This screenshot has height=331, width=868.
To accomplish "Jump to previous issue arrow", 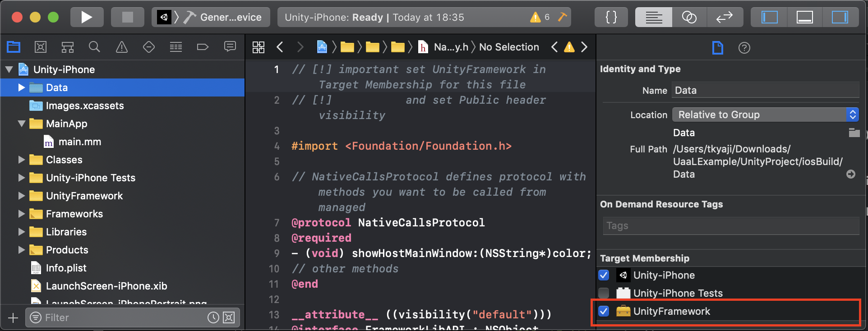I will click(x=554, y=47).
